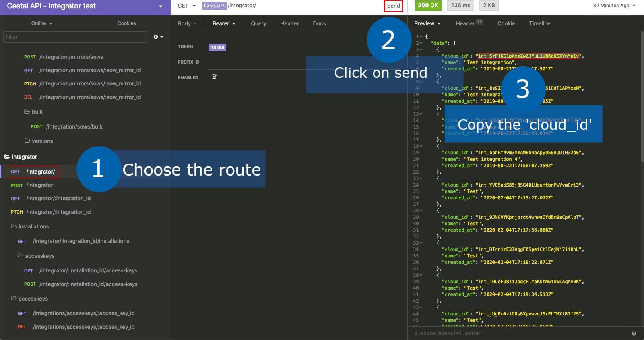Image resolution: width=644 pixels, height=340 pixels.
Task: Switch to the Timeline response tab
Action: tap(539, 23)
